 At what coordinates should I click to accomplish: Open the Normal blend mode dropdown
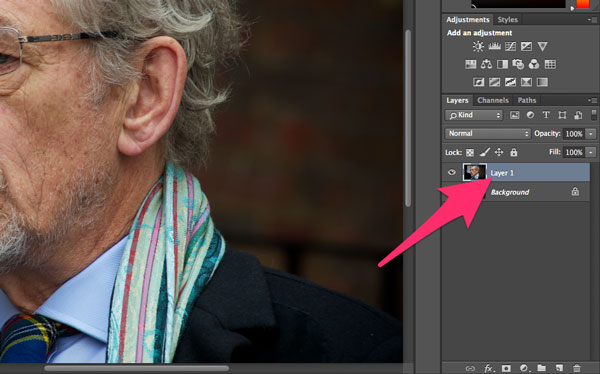[x=488, y=133]
